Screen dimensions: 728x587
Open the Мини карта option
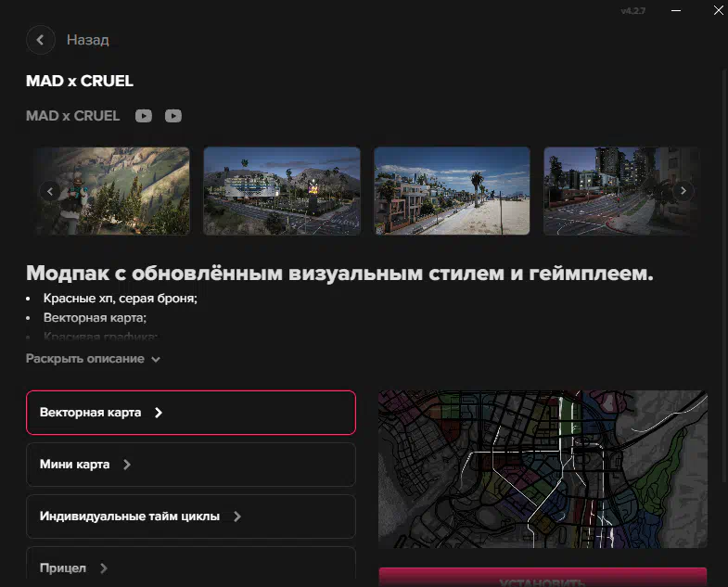[190, 465]
